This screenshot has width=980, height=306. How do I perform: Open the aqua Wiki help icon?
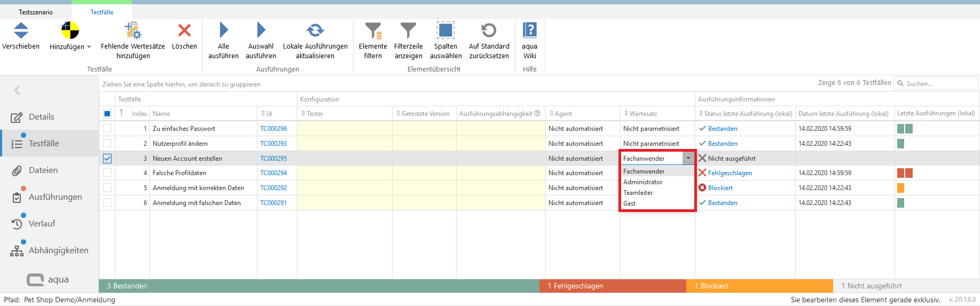click(x=529, y=31)
